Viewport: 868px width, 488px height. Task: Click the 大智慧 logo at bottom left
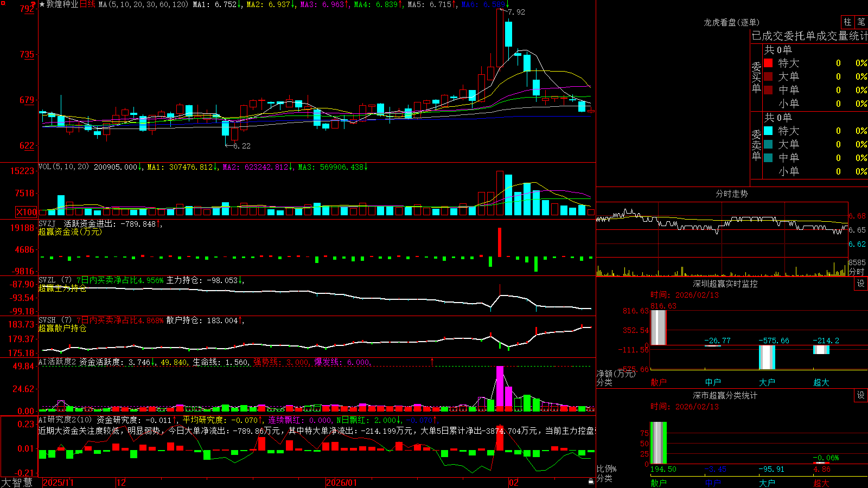click(x=17, y=483)
